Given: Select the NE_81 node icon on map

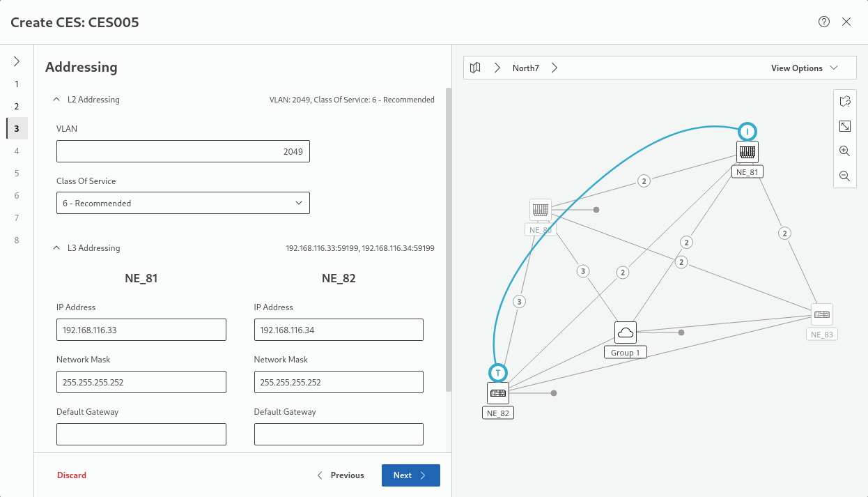Looking at the screenshot, I should coord(747,151).
